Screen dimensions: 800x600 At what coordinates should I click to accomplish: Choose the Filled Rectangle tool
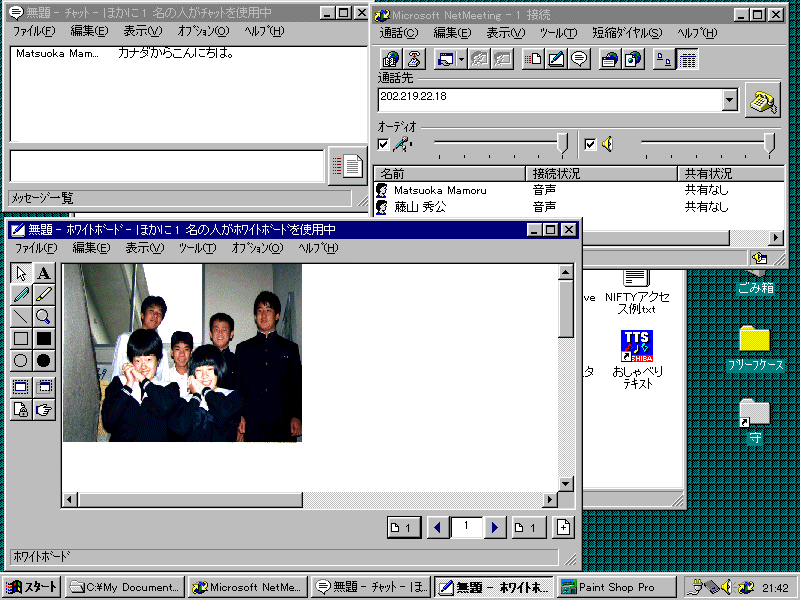pyautogui.click(x=44, y=338)
